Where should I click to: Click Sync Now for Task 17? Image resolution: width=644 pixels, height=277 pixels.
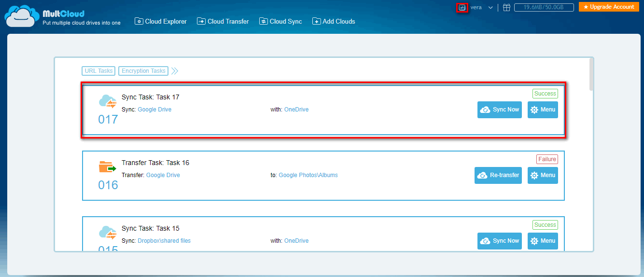[x=500, y=110]
